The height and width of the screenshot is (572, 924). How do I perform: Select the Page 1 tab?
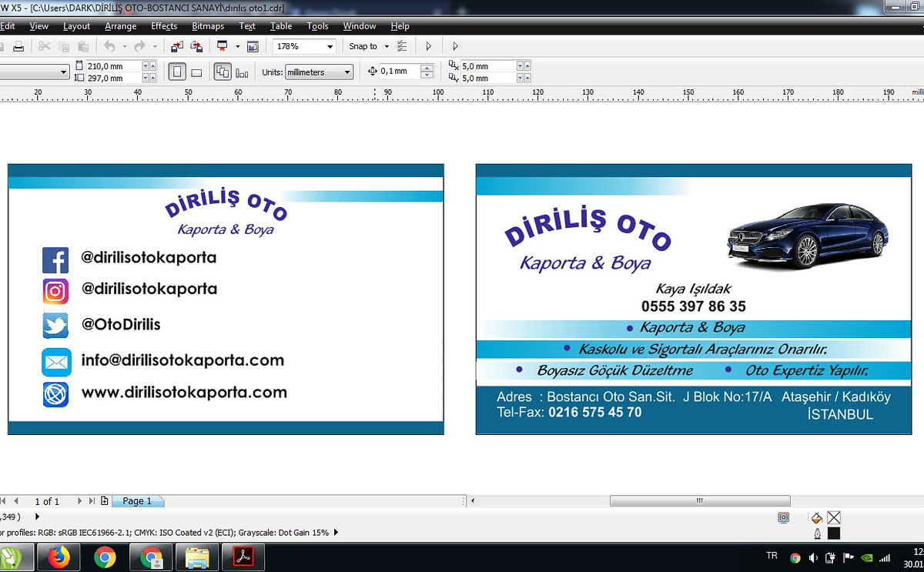[137, 501]
